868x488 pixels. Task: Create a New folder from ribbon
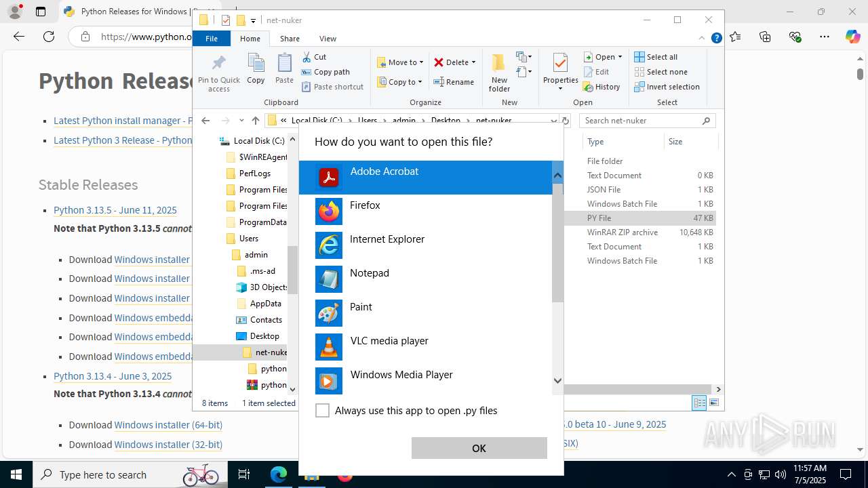[499, 73]
